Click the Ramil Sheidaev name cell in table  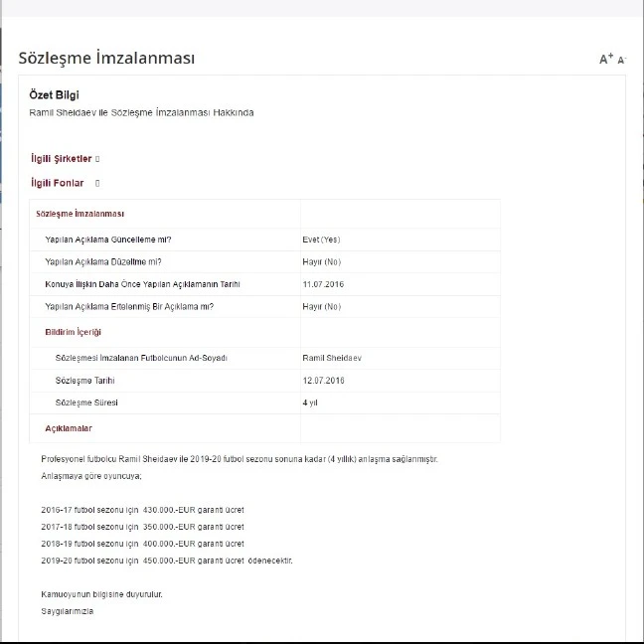click(x=333, y=358)
